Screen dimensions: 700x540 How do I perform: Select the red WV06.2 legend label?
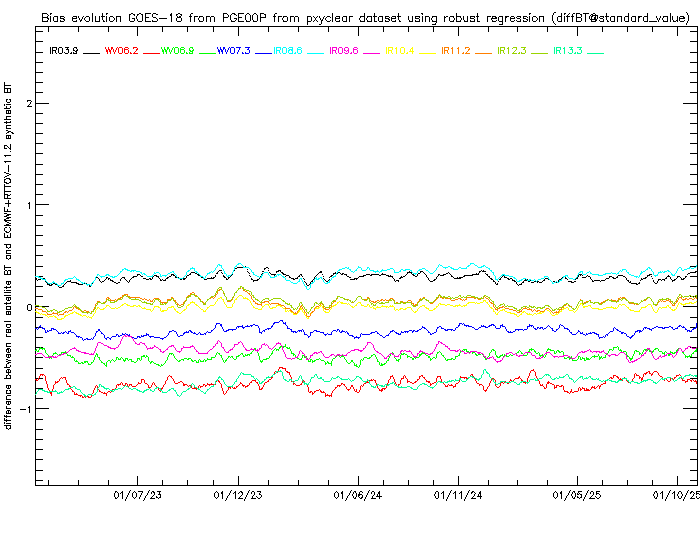[121, 50]
